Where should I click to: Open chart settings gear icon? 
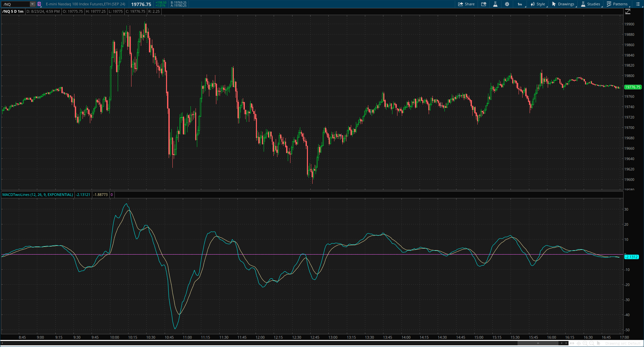pos(507,4)
